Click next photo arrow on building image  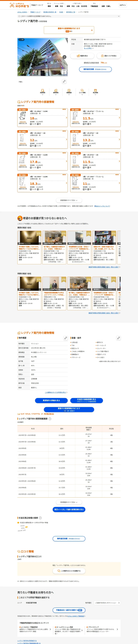coord(64,57)
